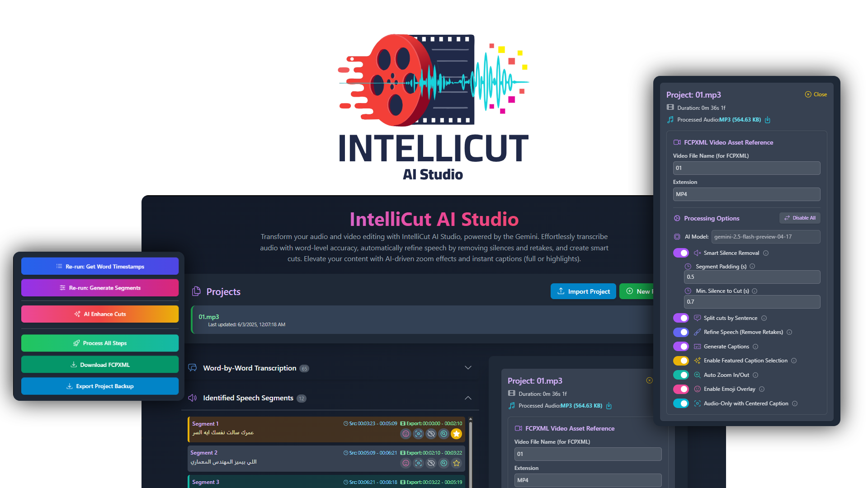
Task: Unstar the highlighted star on Segment 1
Action: click(456, 433)
